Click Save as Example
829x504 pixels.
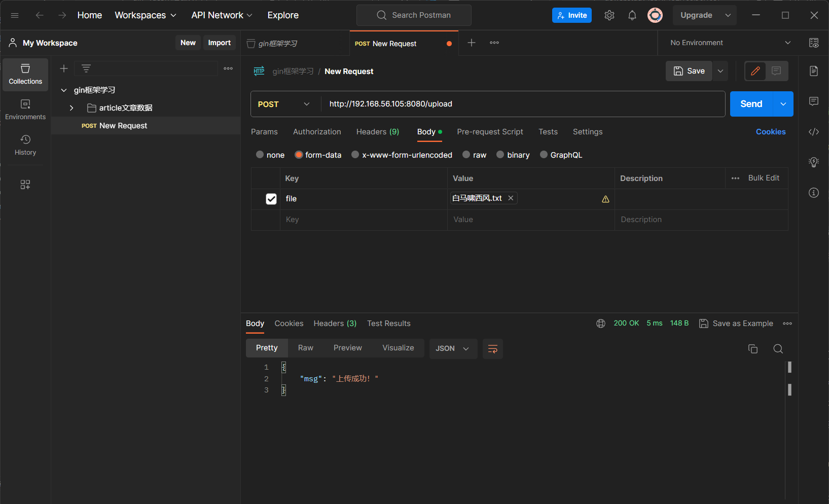tap(736, 323)
